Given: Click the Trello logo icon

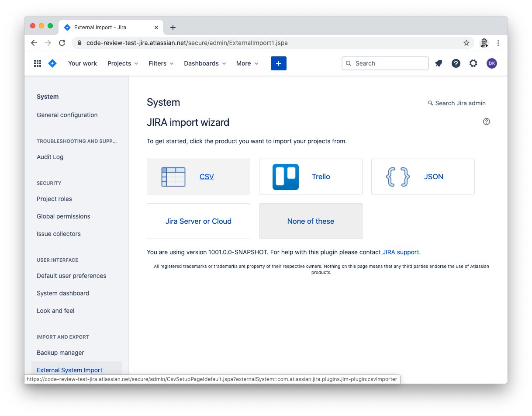Looking at the screenshot, I should (x=286, y=177).
